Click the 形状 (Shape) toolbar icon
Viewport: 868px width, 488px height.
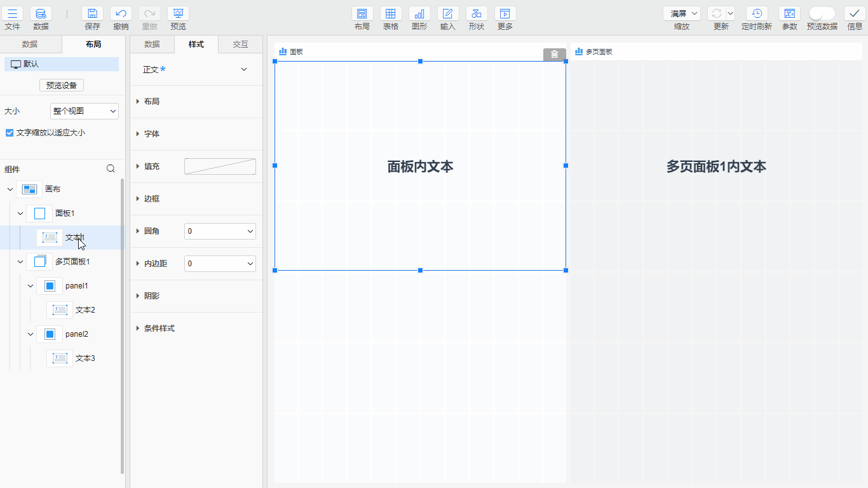477,14
